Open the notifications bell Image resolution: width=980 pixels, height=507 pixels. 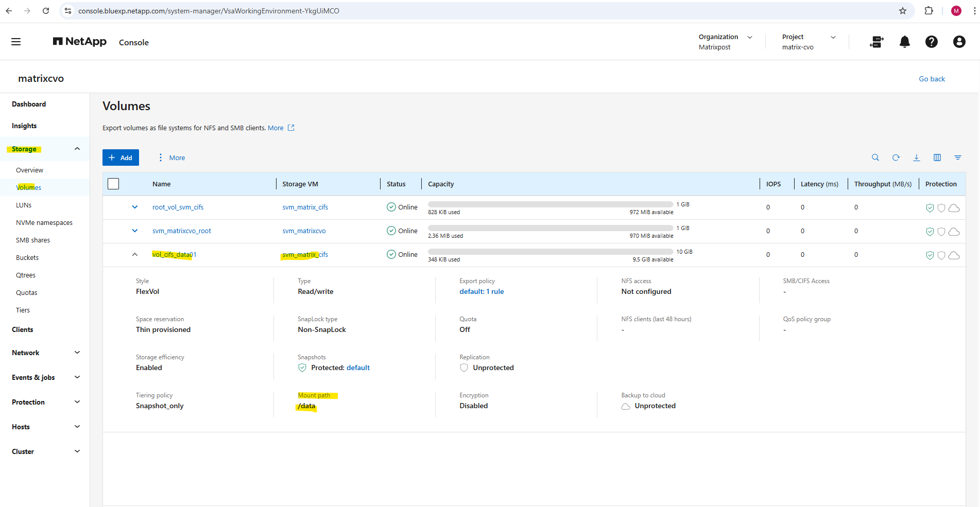[904, 42]
